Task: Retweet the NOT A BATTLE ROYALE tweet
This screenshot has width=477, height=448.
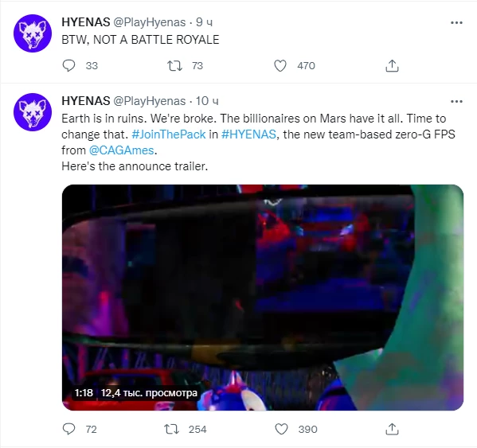Action: click(x=175, y=66)
